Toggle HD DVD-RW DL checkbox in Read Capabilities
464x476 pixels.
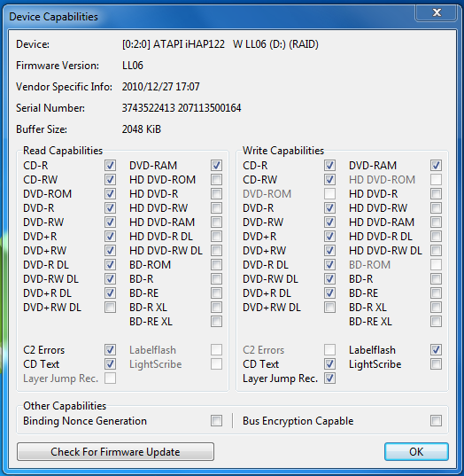(216, 251)
